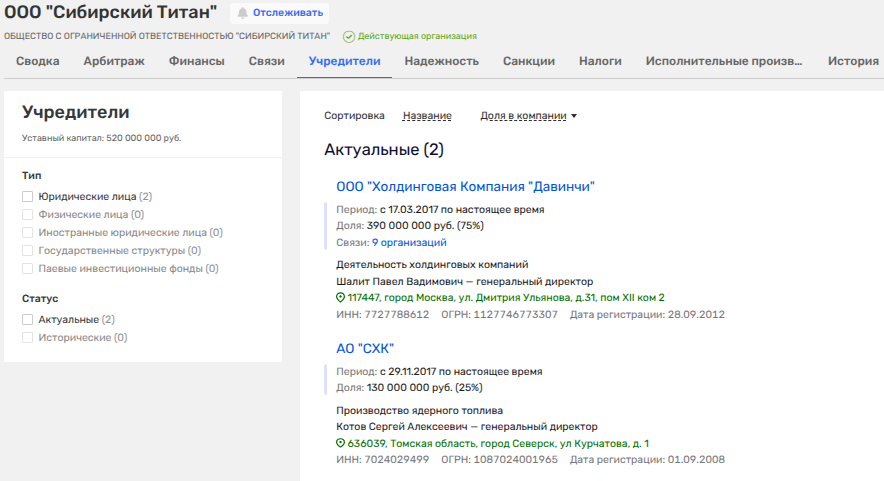Follow the 9 организаций connections link
Viewport: 884px width, 481px height.
click(409, 242)
